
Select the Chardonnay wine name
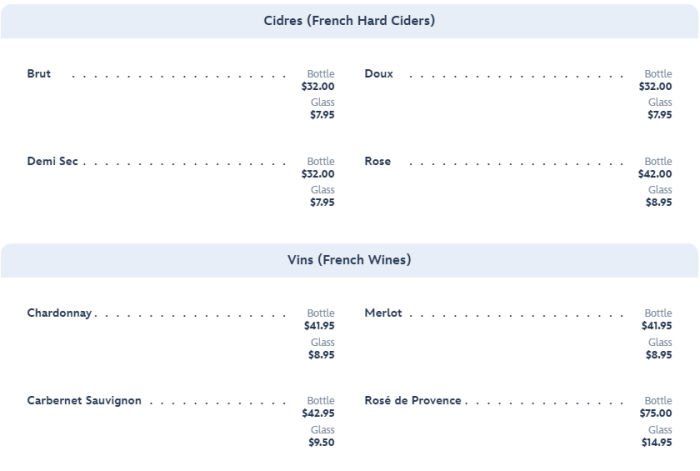pos(60,313)
